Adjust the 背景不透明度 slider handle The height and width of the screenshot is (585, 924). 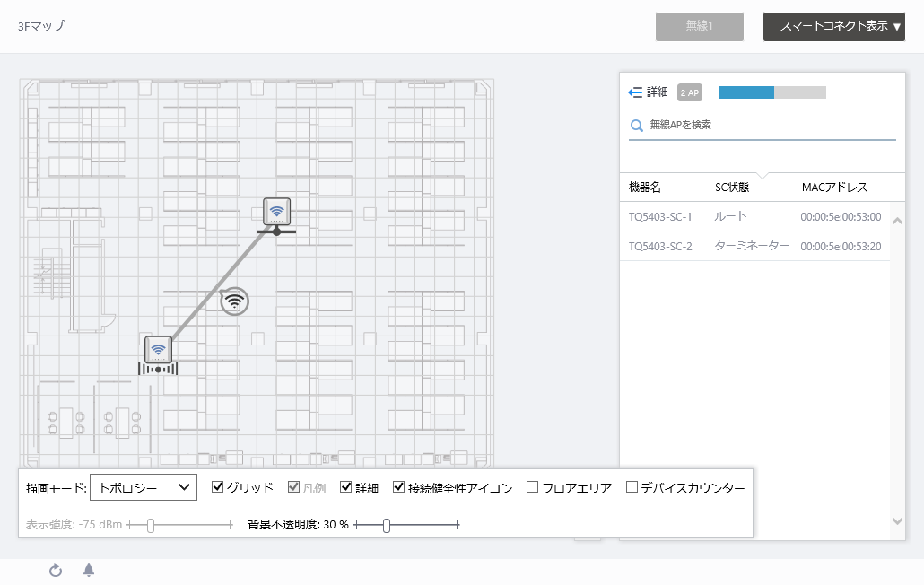[387, 525]
